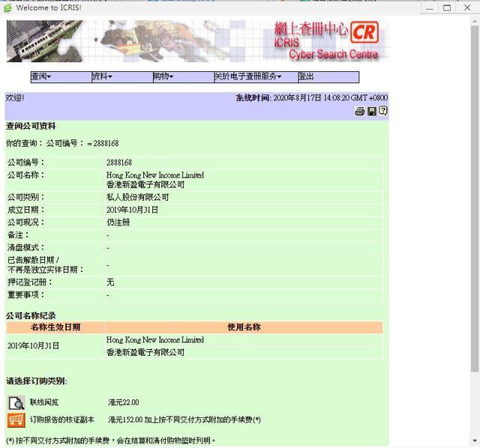
Task: Click the incorporation date 2019年10月31日 value
Action: [x=132, y=210]
